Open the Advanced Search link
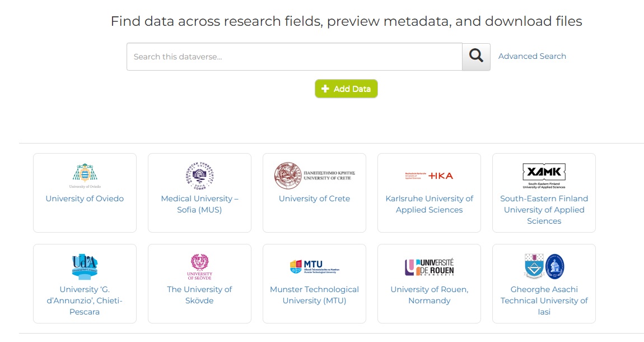Image resolution: width=644 pixels, height=342 pixels. pyautogui.click(x=532, y=56)
